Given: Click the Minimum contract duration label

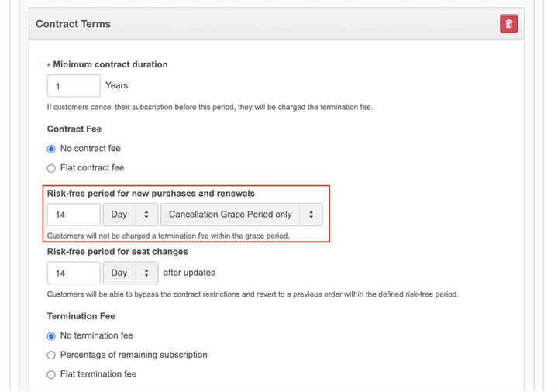Looking at the screenshot, I should pos(110,64).
